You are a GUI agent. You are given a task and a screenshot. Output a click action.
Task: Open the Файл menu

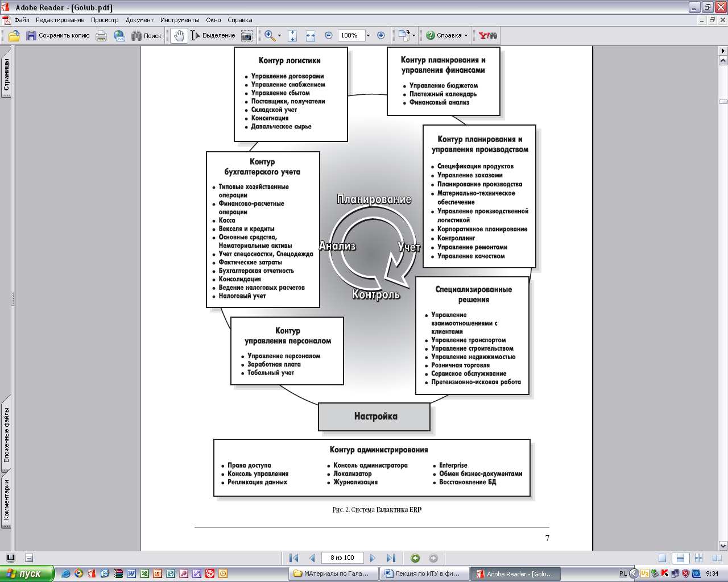tap(22, 20)
